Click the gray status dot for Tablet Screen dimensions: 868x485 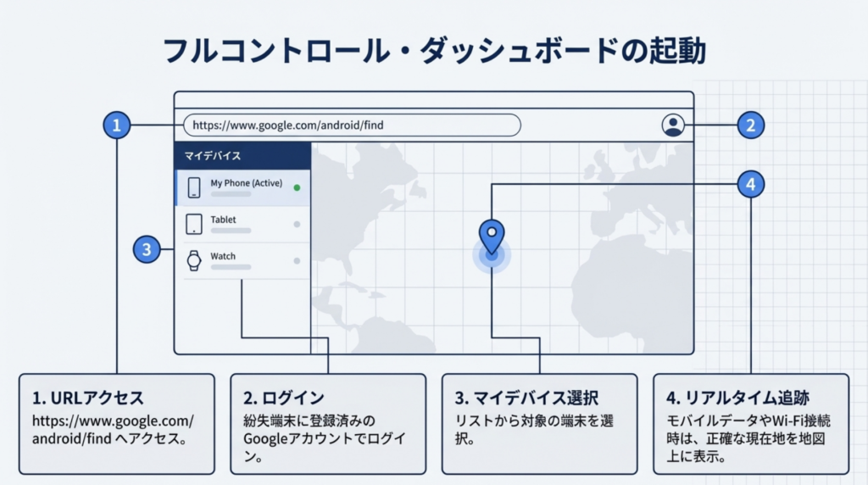(x=297, y=224)
